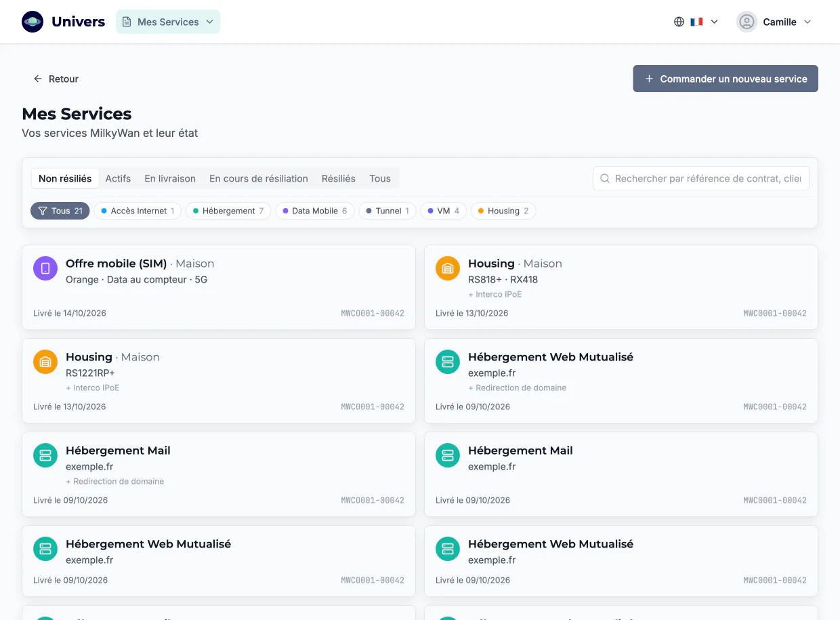Click orange Housing icon on RS1221RP+ card
Viewport: 840px width, 620px height.
pyautogui.click(x=45, y=362)
